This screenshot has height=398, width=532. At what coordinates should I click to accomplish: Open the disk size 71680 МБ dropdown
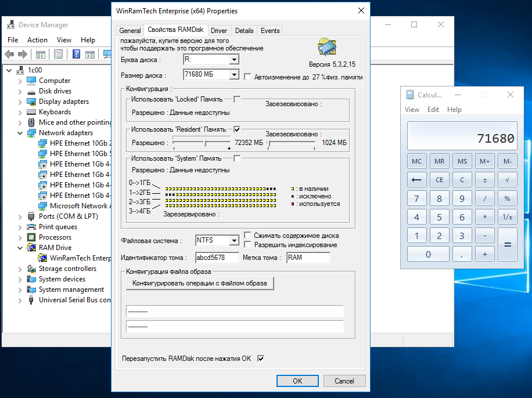(x=234, y=74)
